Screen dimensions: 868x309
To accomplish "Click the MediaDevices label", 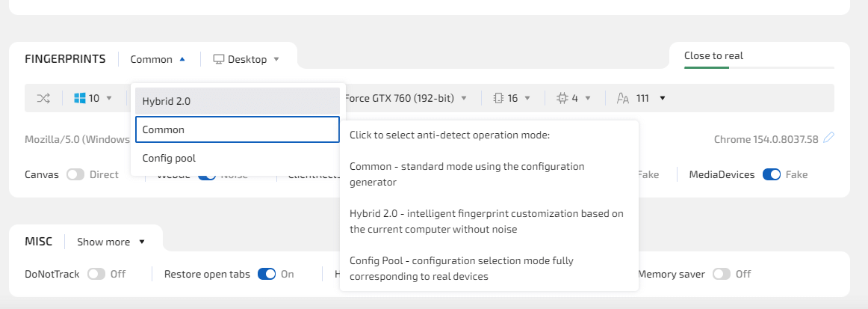I will (x=722, y=175).
